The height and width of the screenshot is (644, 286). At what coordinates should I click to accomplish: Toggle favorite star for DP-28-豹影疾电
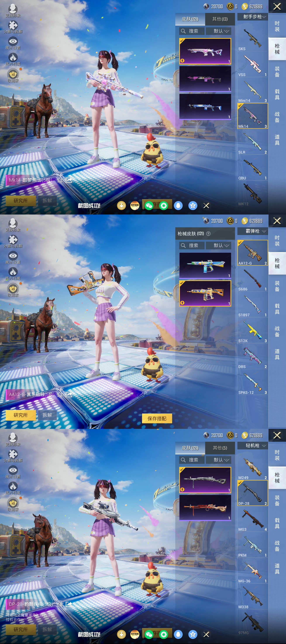[59, 604]
